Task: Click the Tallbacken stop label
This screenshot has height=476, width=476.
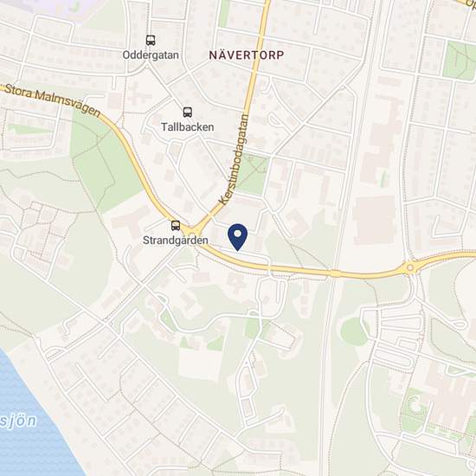Action: click(187, 127)
